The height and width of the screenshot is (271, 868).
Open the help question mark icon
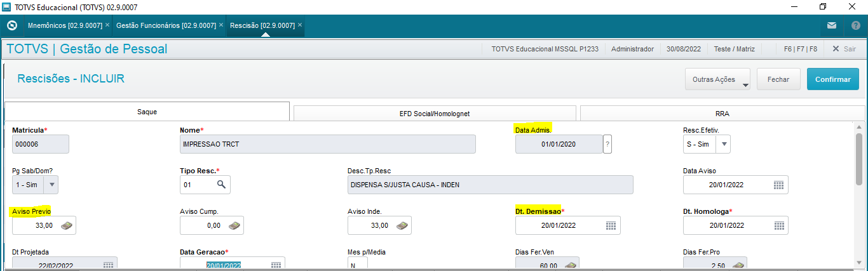coord(855,26)
